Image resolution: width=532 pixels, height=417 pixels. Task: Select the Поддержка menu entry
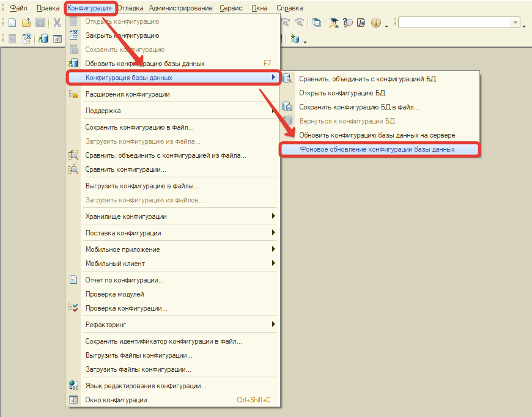pyautogui.click(x=173, y=111)
